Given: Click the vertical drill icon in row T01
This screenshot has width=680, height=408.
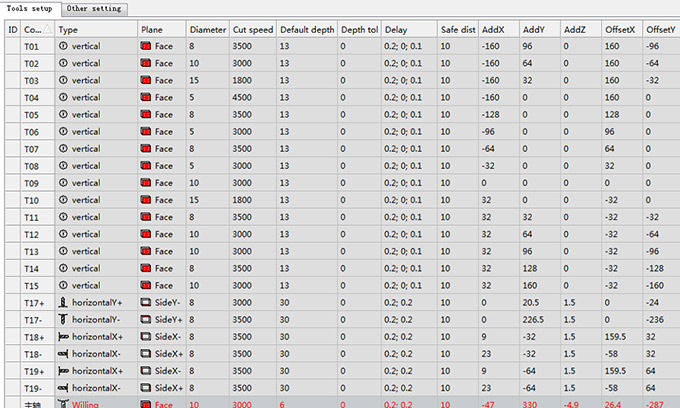Looking at the screenshot, I should [65, 46].
